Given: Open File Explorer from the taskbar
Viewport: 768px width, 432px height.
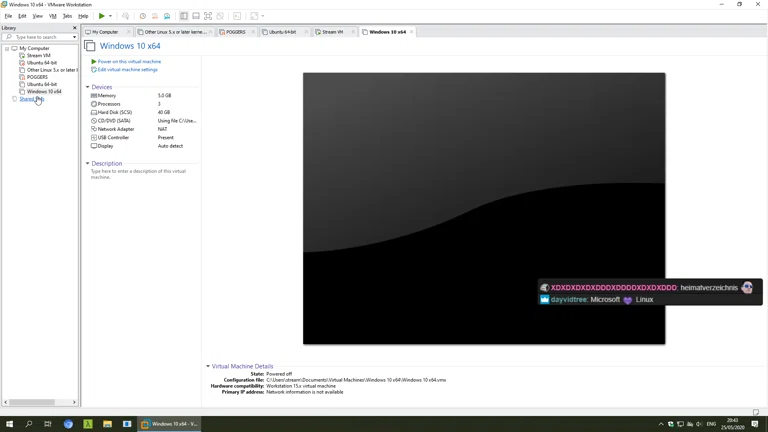Looking at the screenshot, I should pos(107,424).
